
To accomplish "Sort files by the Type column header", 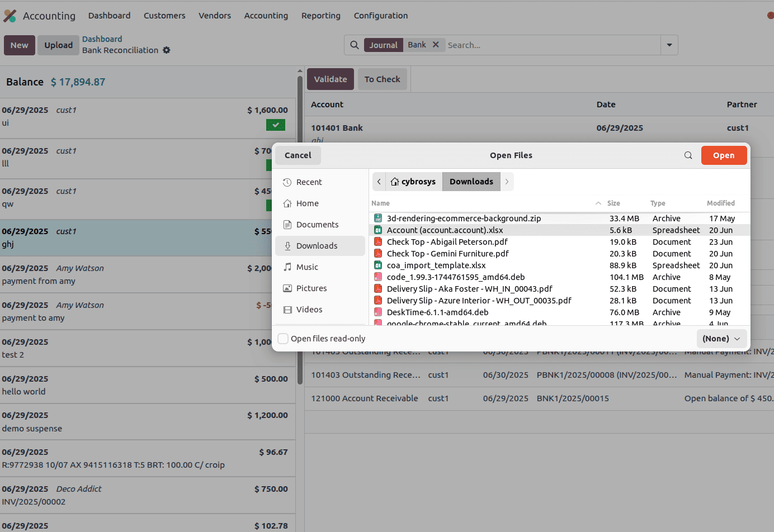I will click(x=658, y=203).
